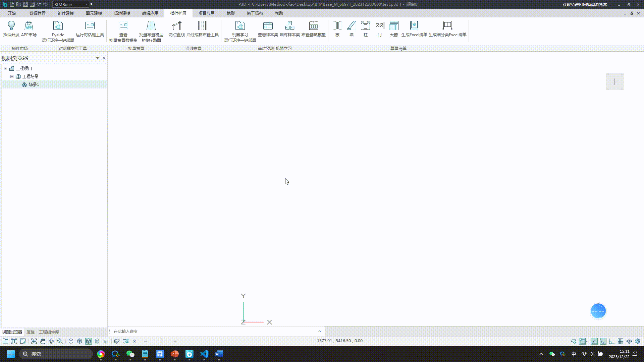Image resolution: width=644 pixels, height=362 pixels.
Task: Click the 训练样本集 icon
Action: click(x=289, y=26)
